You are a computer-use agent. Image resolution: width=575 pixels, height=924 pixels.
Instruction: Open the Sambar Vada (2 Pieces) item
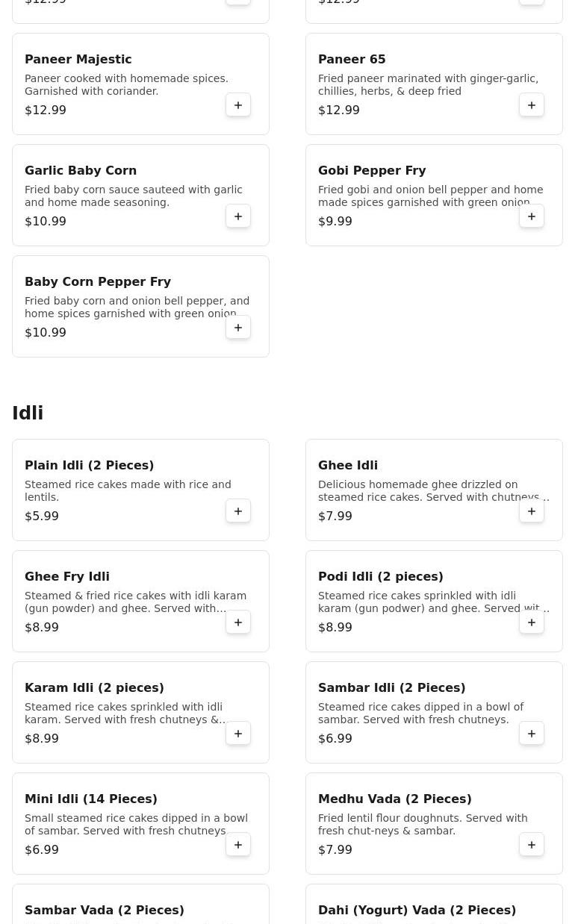tap(140, 904)
